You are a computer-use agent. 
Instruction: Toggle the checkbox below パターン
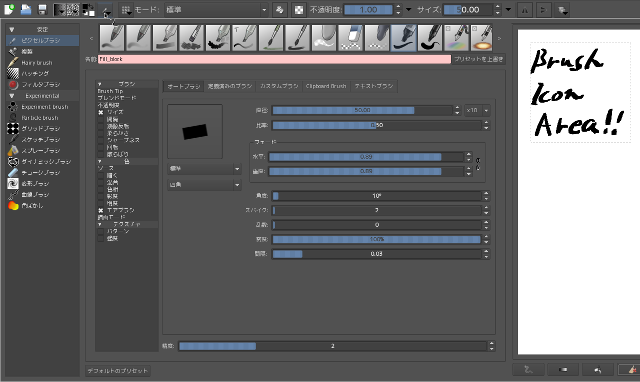tap(101, 238)
